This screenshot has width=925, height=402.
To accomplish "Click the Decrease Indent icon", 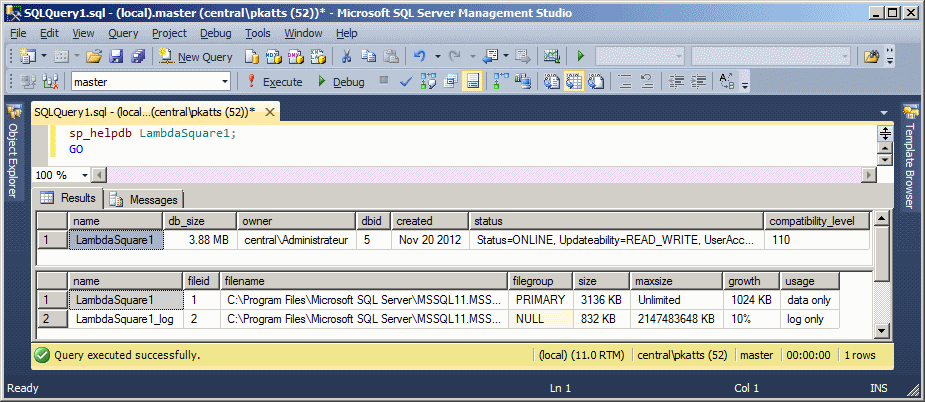I will 676,82.
